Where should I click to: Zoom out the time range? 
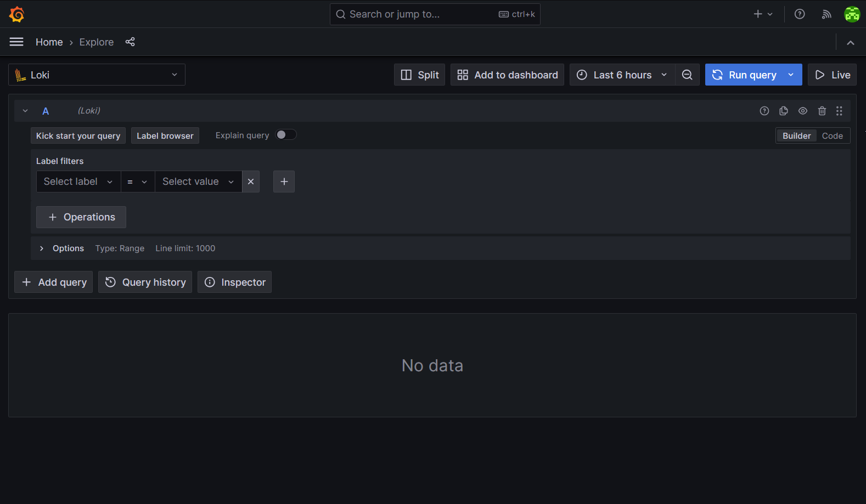point(687,75)
